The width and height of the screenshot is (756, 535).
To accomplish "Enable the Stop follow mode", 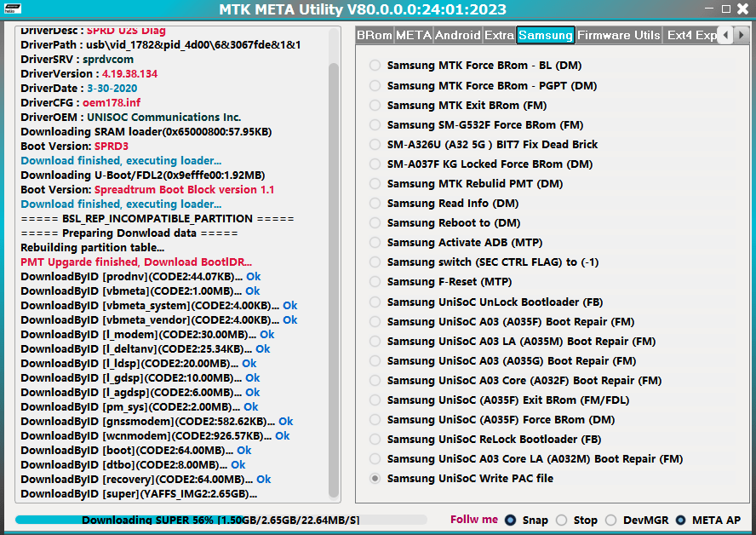I will tap(562, 521).
